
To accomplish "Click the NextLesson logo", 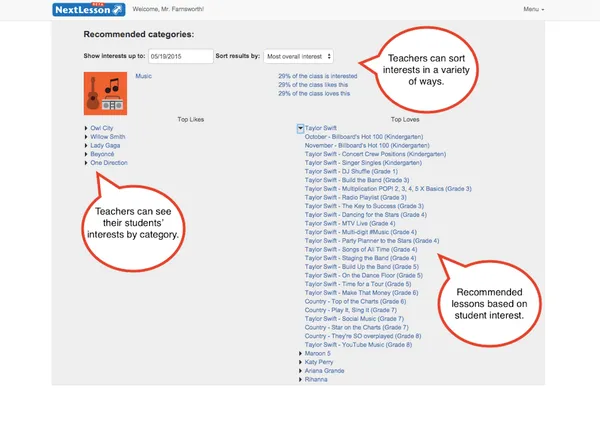I will click(89, 10).
